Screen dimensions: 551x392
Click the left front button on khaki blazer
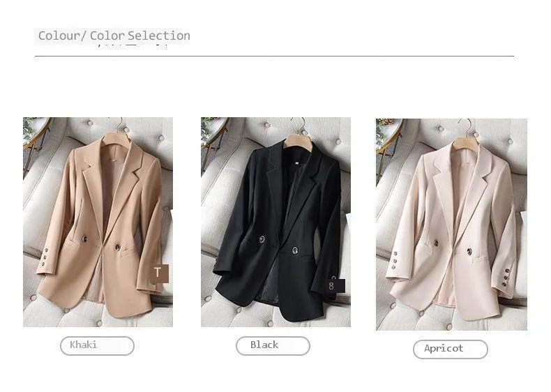click(85, 239)
